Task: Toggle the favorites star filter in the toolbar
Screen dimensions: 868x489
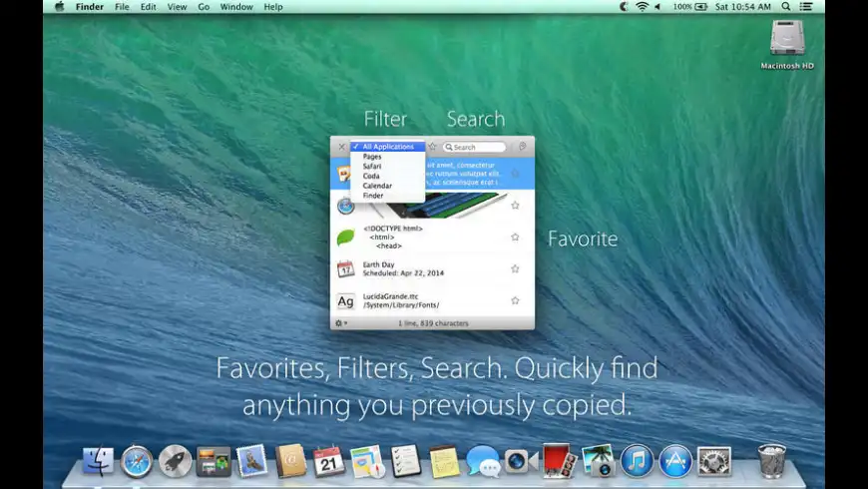Action: (x=433, y=147)
